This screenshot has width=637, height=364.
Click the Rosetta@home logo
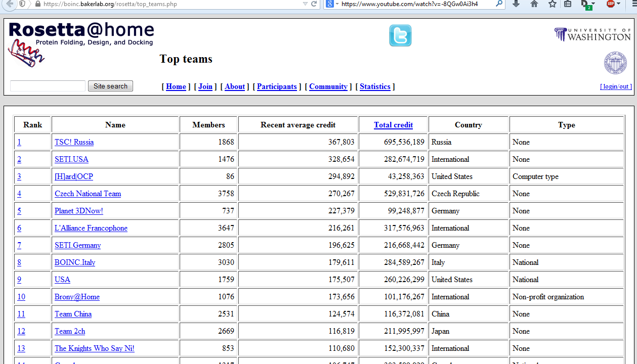tap(81, 34)
